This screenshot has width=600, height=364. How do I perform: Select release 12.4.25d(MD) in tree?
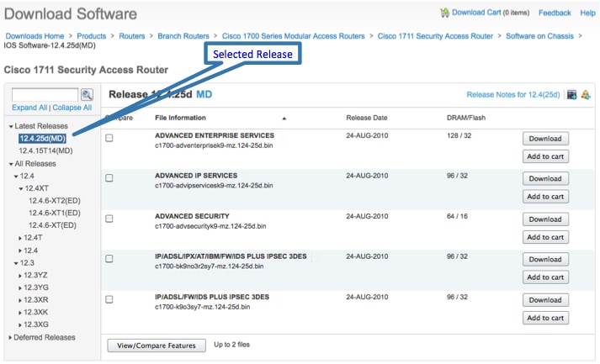[x=42, y=139]
